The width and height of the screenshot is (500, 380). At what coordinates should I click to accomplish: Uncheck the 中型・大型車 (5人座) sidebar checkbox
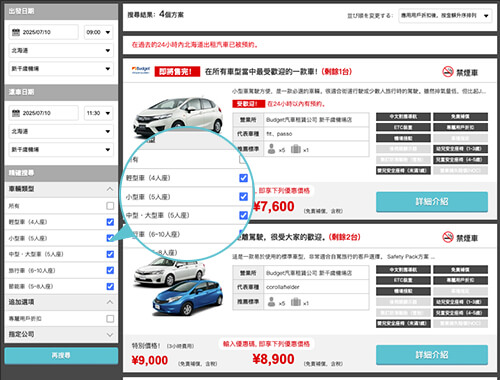(x=110, y=254)
